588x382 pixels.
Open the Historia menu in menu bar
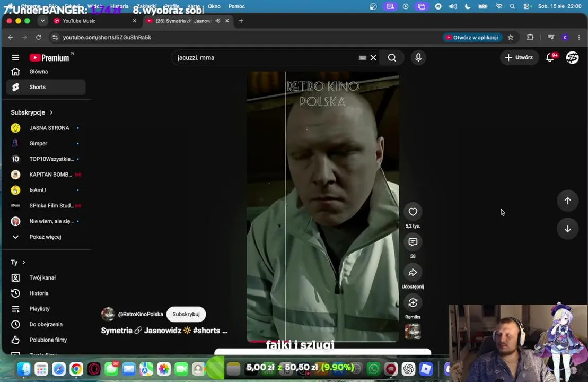pyautogui.click(x=119, y=6)
